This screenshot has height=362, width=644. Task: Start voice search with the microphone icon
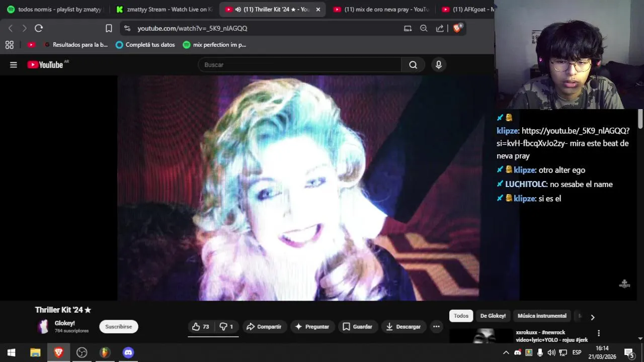pos(439,65)
